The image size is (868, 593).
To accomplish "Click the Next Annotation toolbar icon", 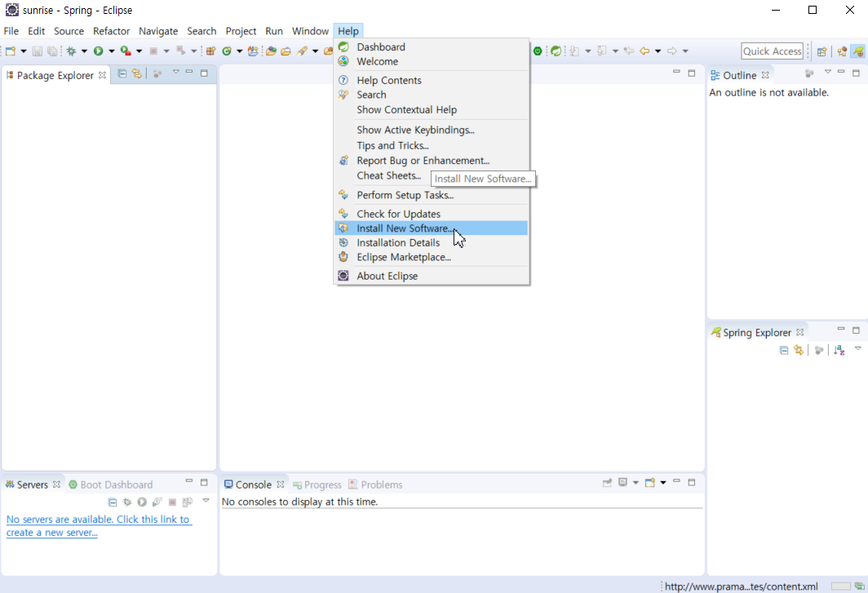I will point(574,51).
